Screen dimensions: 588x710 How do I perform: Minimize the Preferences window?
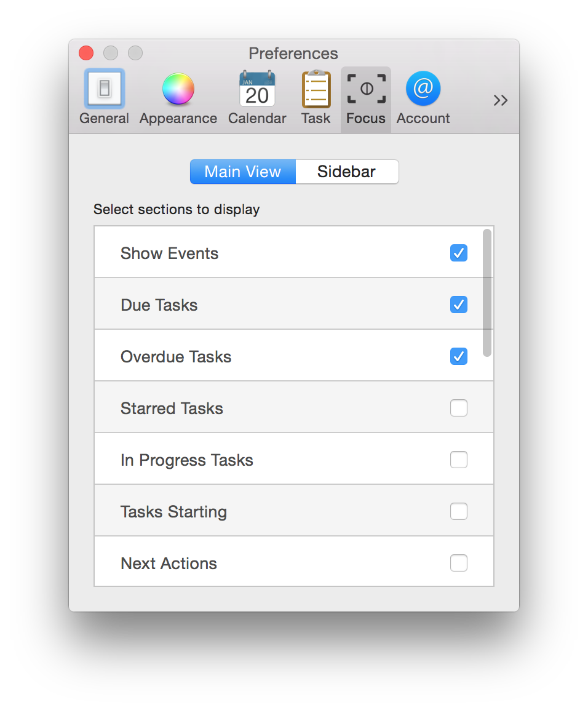[x=111, y=54]
